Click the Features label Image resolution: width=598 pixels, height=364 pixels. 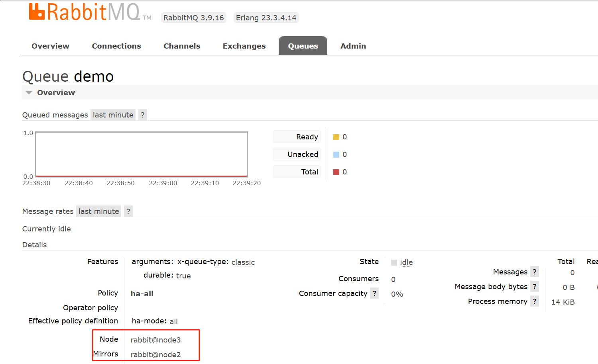(102, 261)
